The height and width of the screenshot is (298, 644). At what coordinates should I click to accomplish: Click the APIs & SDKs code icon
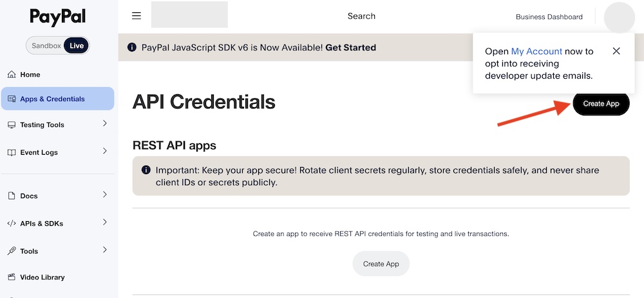coord(12,224)
